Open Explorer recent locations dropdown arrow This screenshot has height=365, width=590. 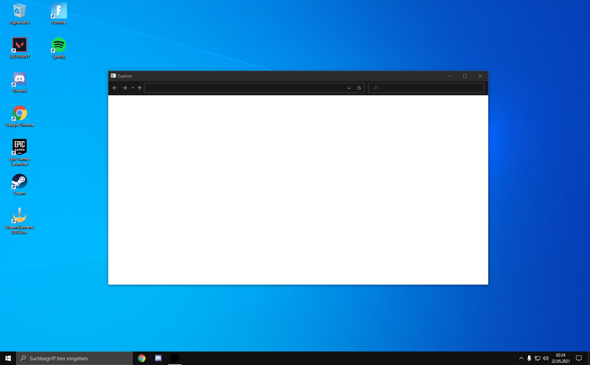pyautogui.click(x=132, y=88)
